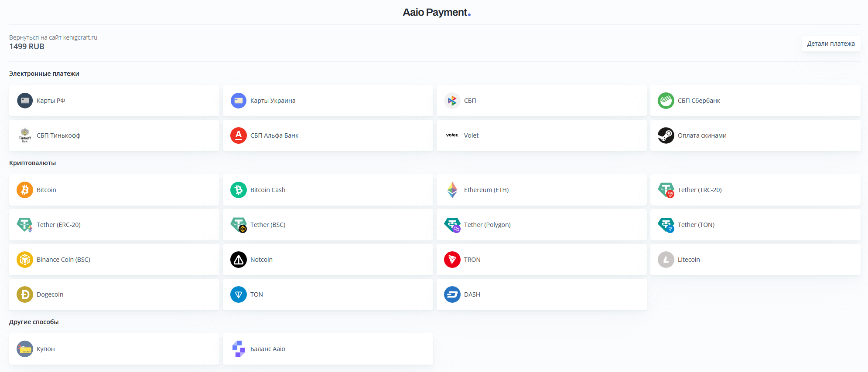
Task: Choose Tether (BSC) text label
Action: point(268,225)
